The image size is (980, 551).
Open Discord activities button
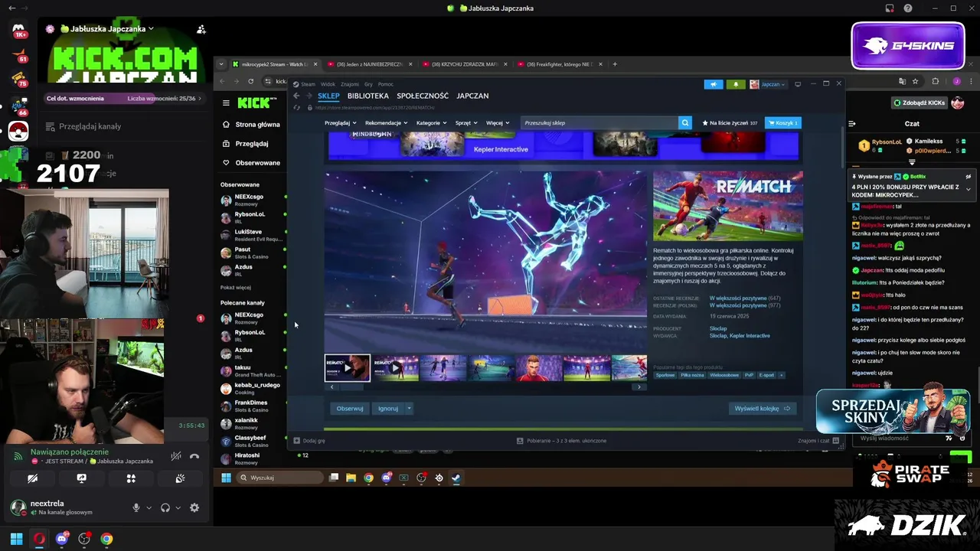tap(131, 478)
